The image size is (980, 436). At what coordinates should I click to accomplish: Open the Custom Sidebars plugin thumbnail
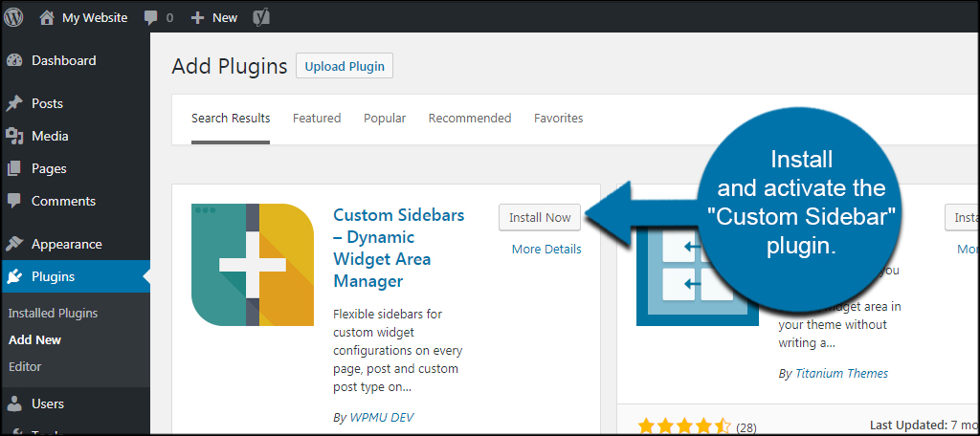[253, 265]
